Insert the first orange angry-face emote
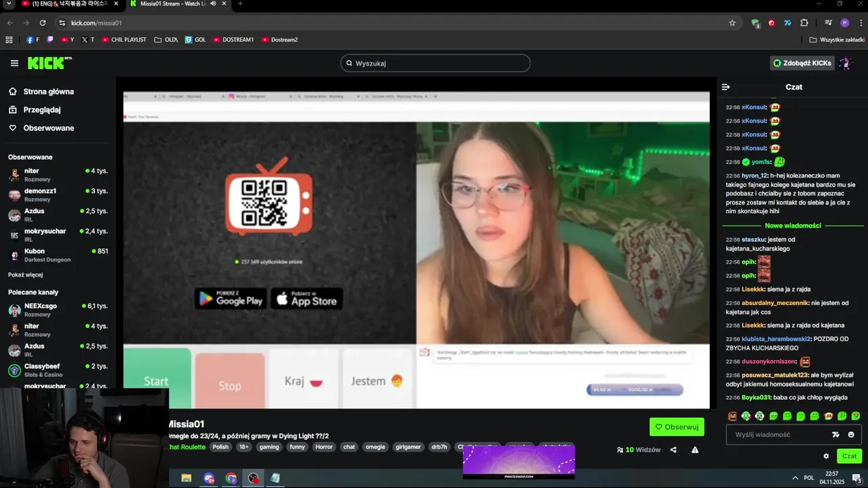868x488 pixels. click(732, 416)
